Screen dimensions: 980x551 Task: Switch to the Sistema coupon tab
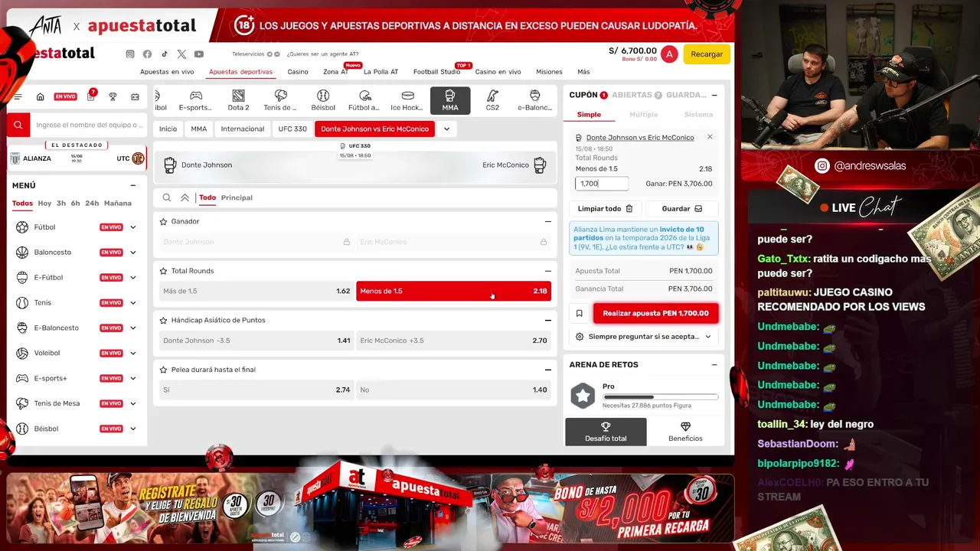pos(698,115)
